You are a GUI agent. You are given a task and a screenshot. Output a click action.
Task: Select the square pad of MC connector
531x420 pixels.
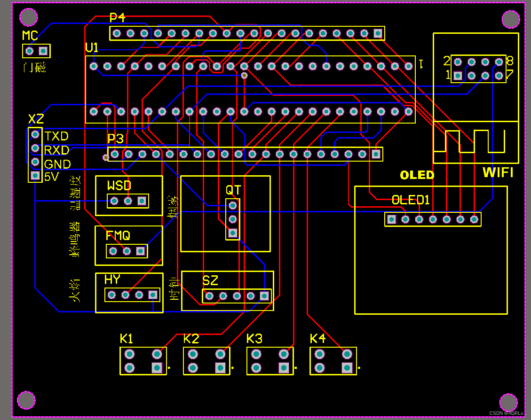[43, 51]
